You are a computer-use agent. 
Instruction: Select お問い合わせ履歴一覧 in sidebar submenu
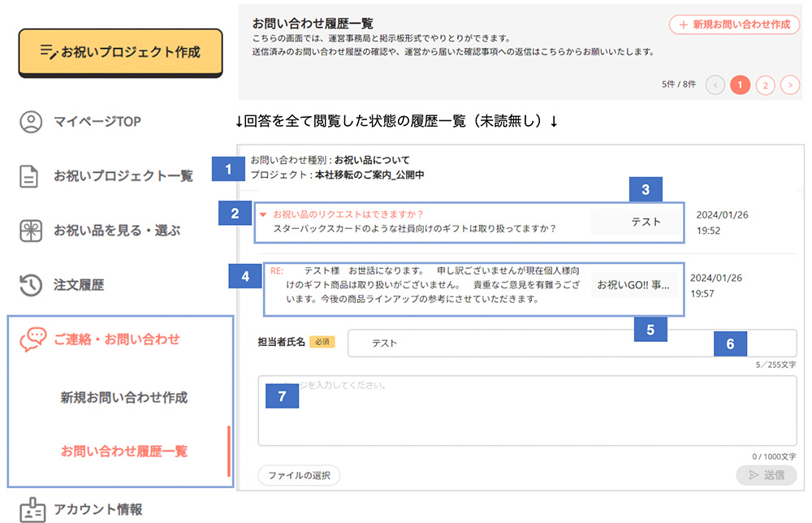tap(123, 451)
